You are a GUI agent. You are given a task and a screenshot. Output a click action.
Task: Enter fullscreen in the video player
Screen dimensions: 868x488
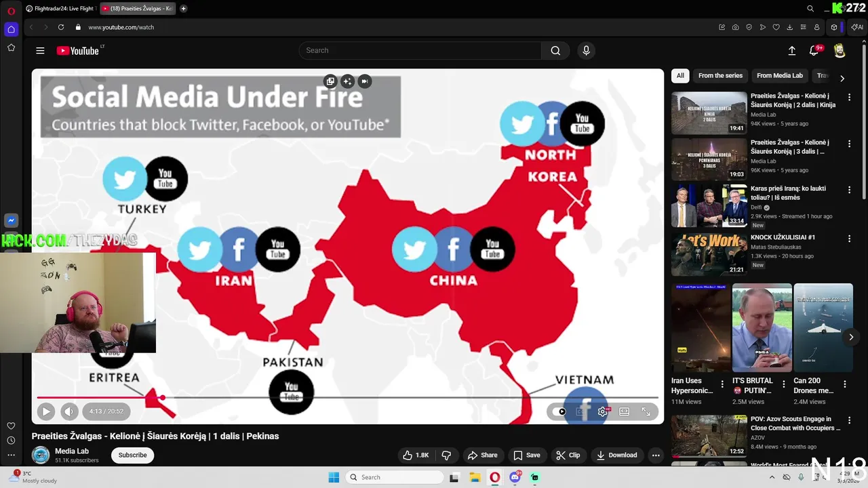coord(646,411)
